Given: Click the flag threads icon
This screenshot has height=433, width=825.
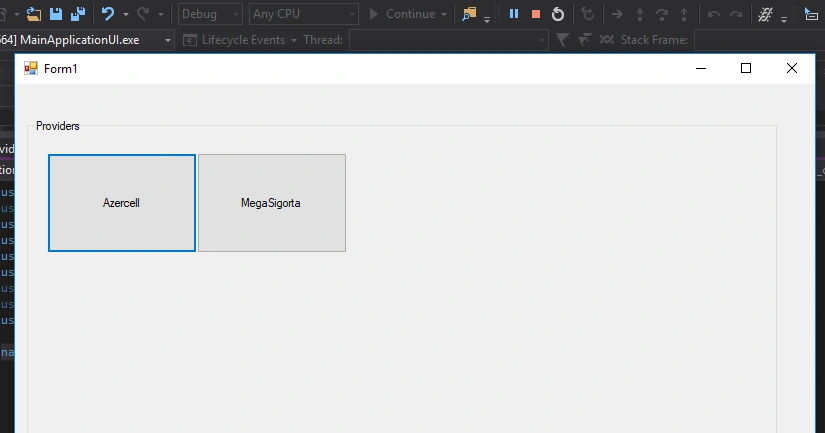Looking at the screenshot, I should coord(584,39).
